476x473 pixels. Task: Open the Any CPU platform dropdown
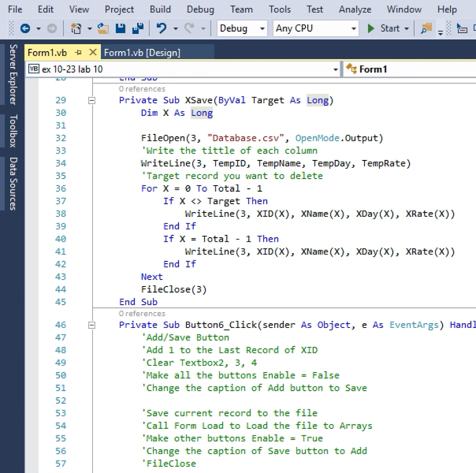pyautogui.click(x=353, y=28)
